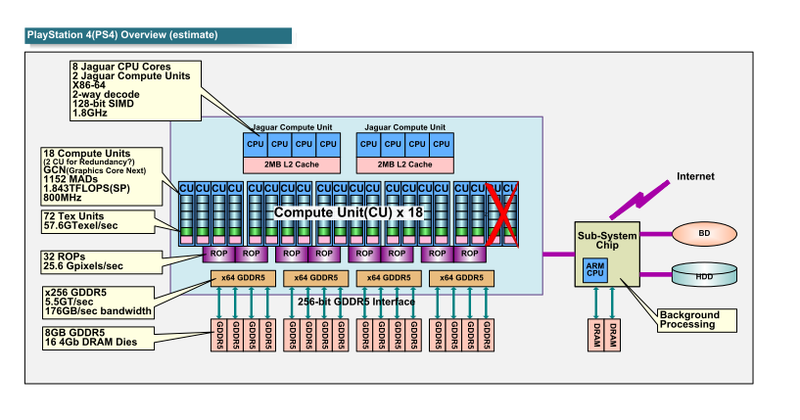Viewport: 800px width, 420px height.
Task: Click the '2-way decode' text
Action: click(106, 94)
